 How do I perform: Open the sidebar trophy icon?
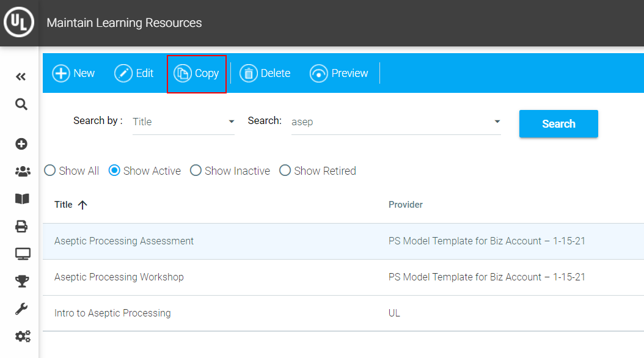click(22, 281)
